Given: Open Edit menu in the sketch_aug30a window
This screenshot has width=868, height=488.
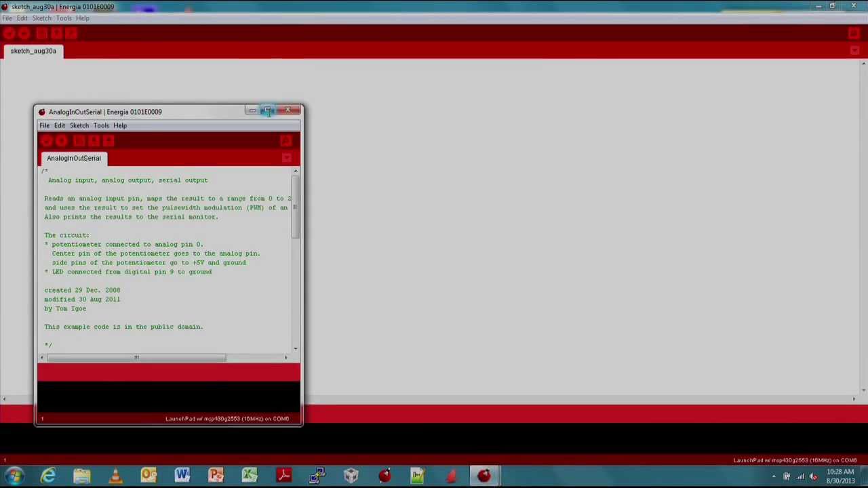Looking at the screenshot, I should tap(22, 18).
